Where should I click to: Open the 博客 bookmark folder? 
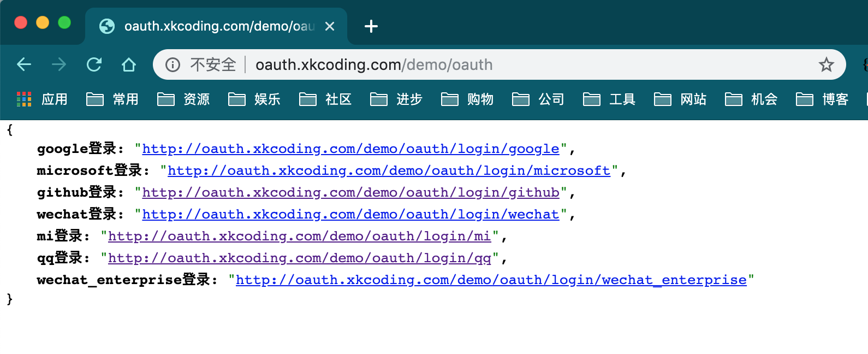click(822, 99)
